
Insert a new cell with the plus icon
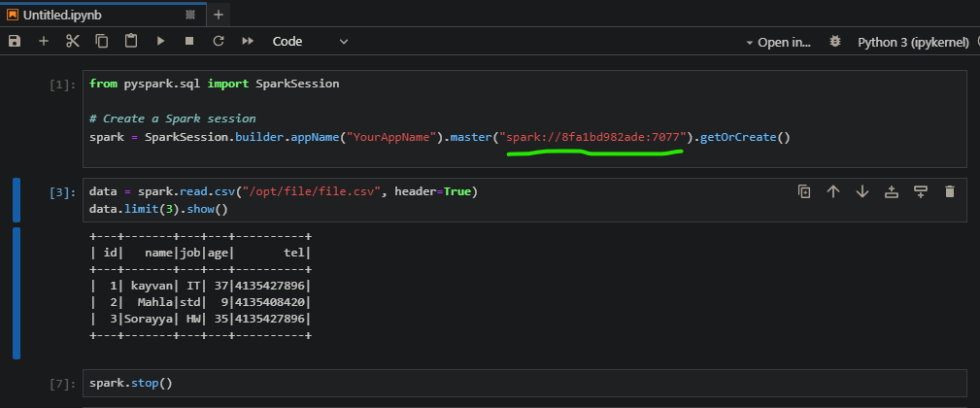pyautogui.click(x=43, y=41)
